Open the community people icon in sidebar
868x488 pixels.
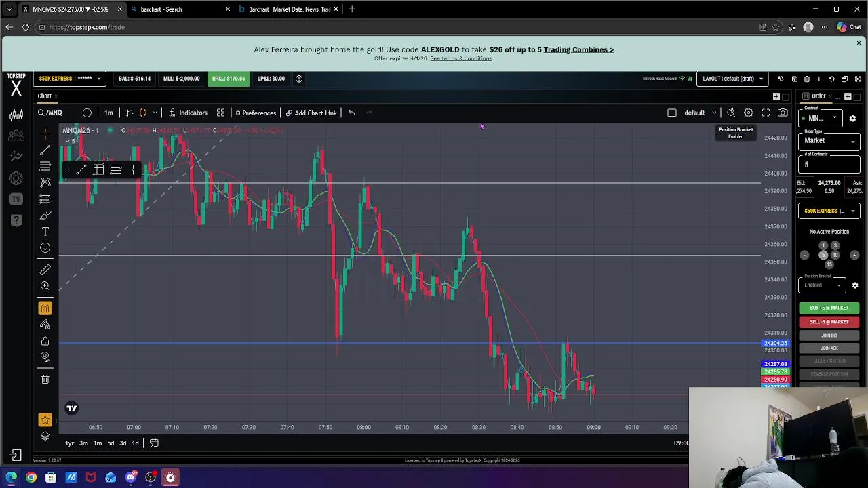tap(16, 135)
